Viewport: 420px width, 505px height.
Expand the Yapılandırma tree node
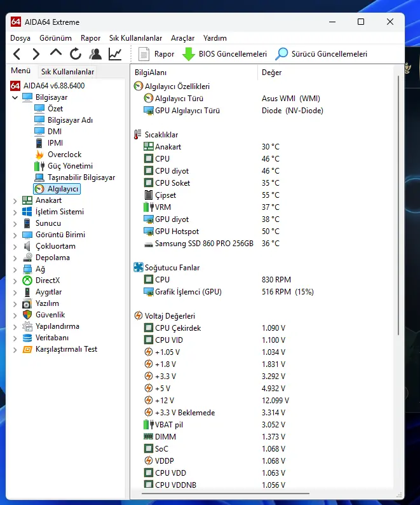click(x=15, y=327)
